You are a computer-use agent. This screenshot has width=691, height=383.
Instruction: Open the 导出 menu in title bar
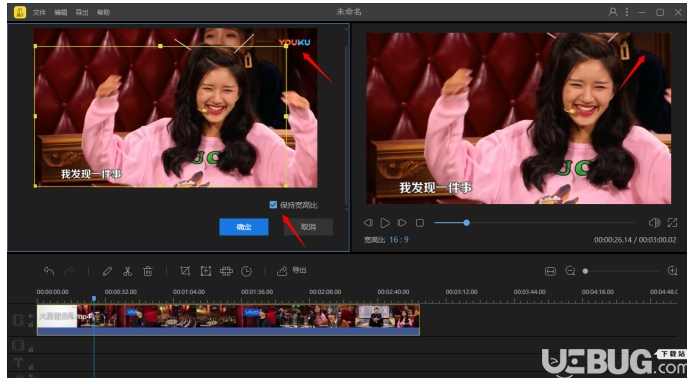[x=82, y=12]
